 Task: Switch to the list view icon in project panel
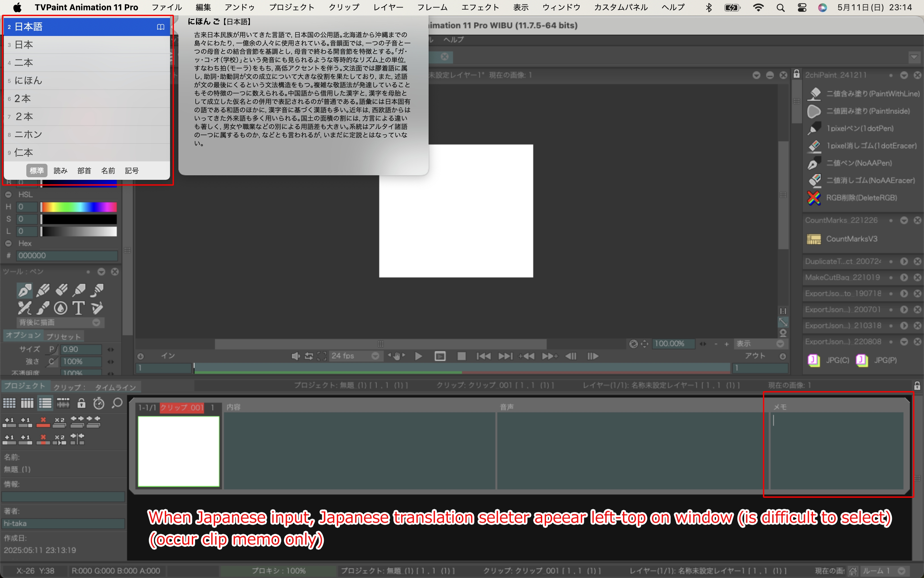click(45, 403)
